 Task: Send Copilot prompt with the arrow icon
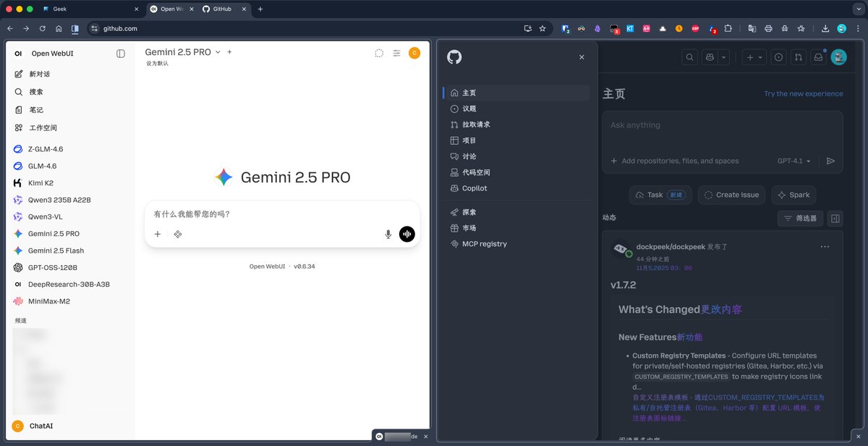point(830,161)
